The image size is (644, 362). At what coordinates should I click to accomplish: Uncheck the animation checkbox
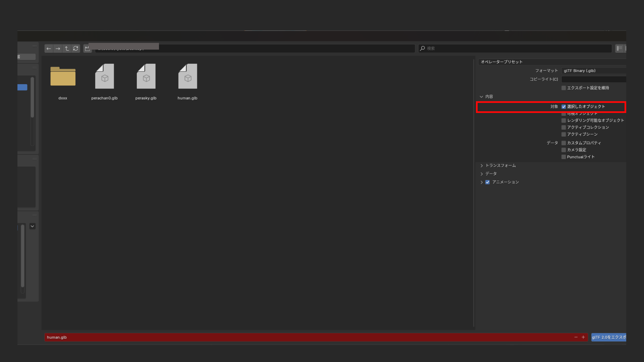coord(487,182)
